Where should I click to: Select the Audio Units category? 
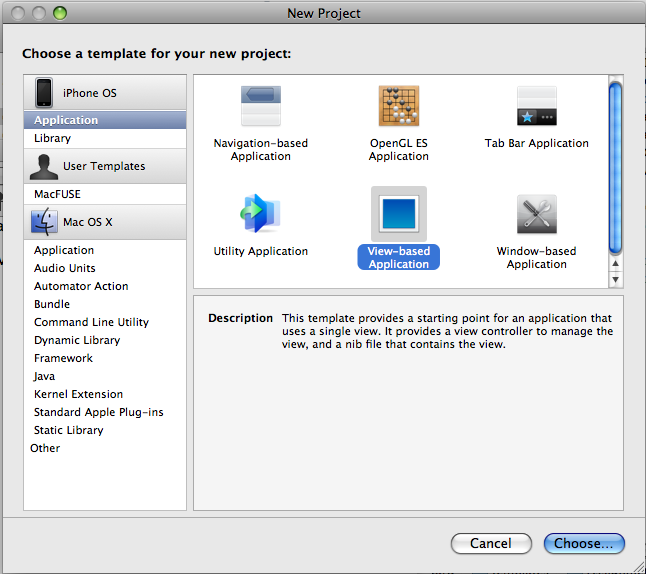point(105,268)
